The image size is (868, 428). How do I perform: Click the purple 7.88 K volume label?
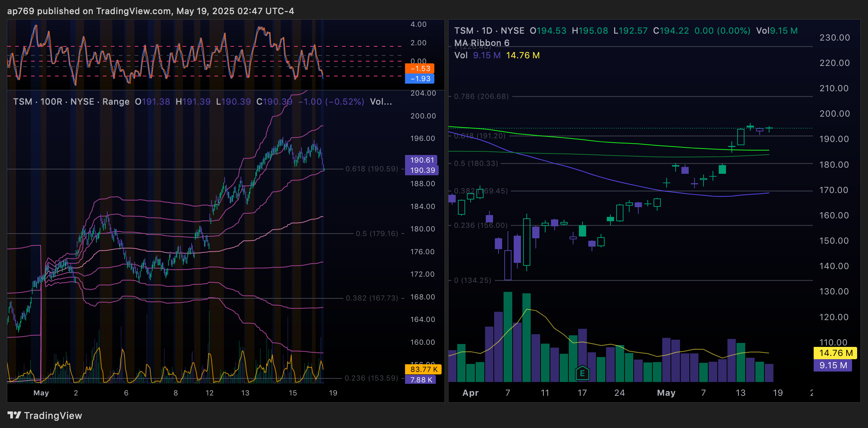[x=420, y=379]
